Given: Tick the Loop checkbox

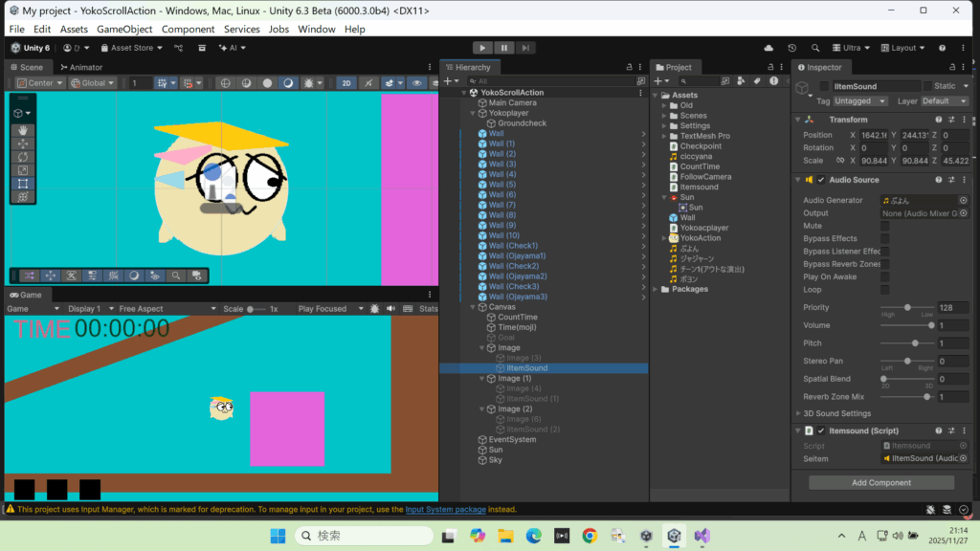Looking at the screenshot, I should pyautogui.click(x=884, y=289).
